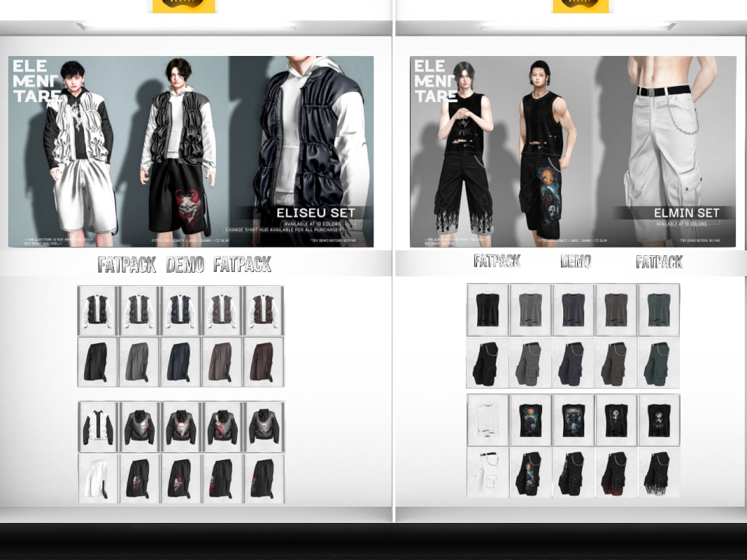
Task: Pick the teal green Elmin tank top
Action: point(659,310)
